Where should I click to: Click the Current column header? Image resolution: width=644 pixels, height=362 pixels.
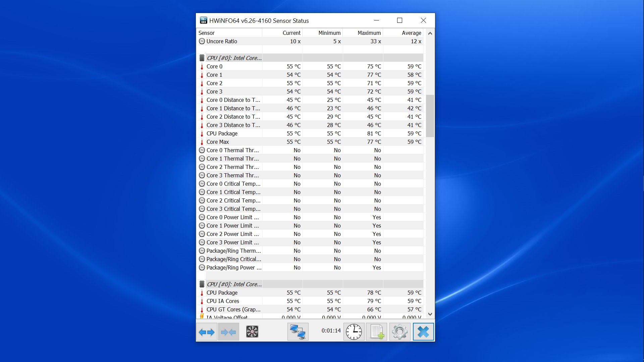282,33
